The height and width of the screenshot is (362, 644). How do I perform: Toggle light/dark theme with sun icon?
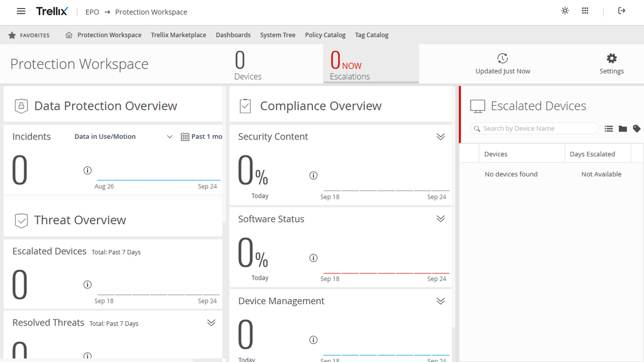[565, 10]
